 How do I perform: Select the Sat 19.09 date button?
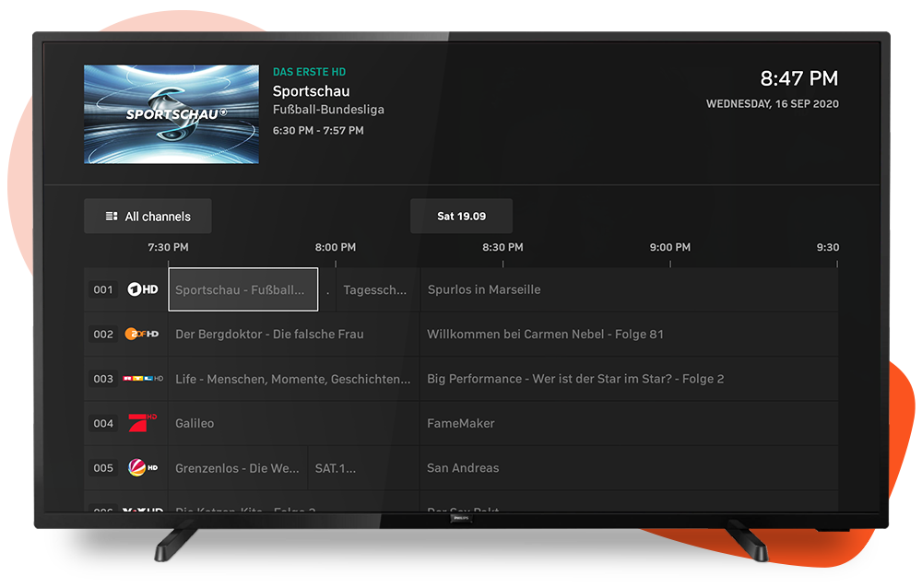[462, 217]
